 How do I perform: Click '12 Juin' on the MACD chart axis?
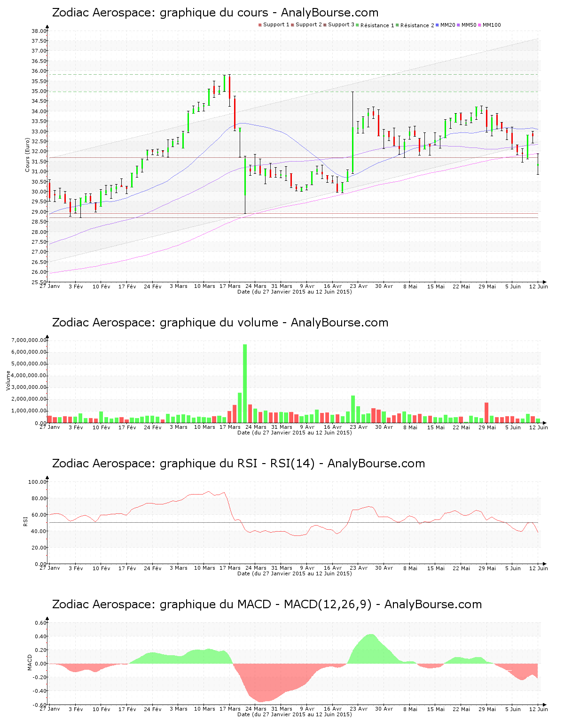click(x=539, y=709)
